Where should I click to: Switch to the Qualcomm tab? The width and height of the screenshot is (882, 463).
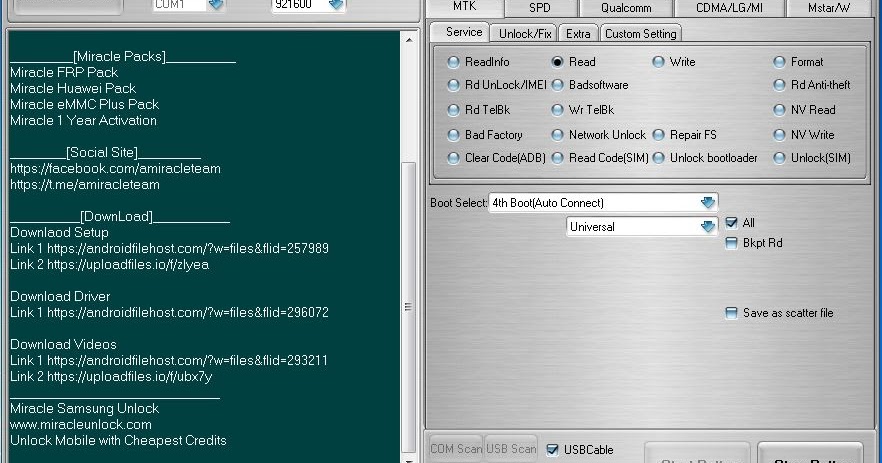[x=626, y=8]
